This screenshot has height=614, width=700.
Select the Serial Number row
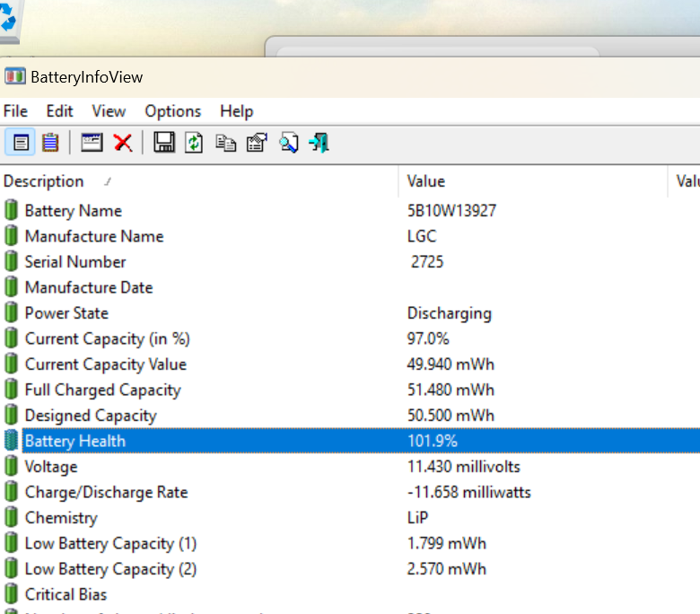(x=350, y=262)
